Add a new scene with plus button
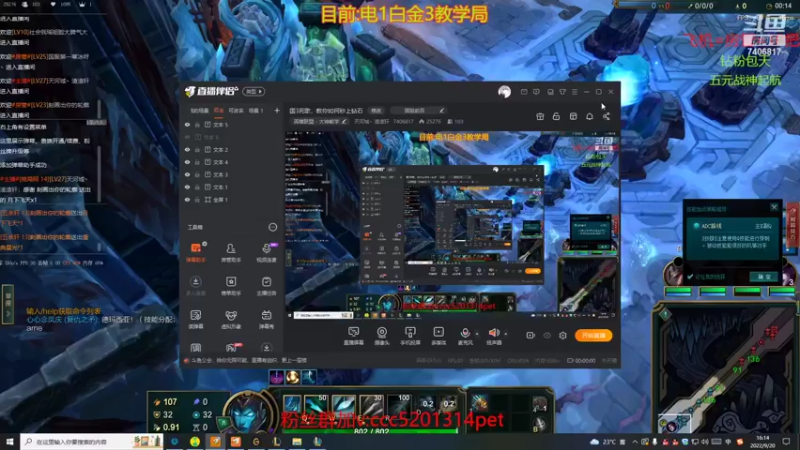 coord(277,110)
